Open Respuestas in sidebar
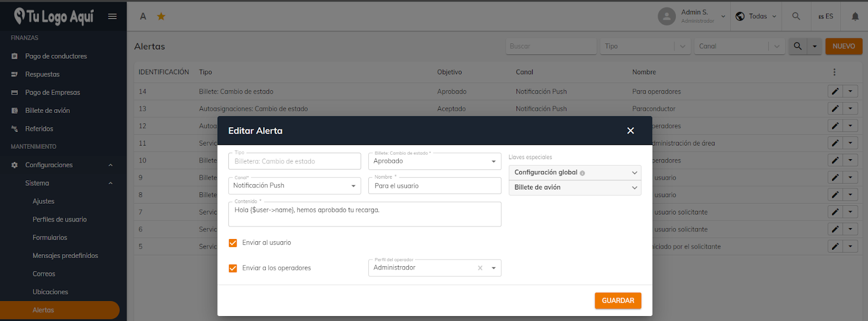The height and width of the screenshot is (321, 868). pyautogui.click(x=42, y=74)
